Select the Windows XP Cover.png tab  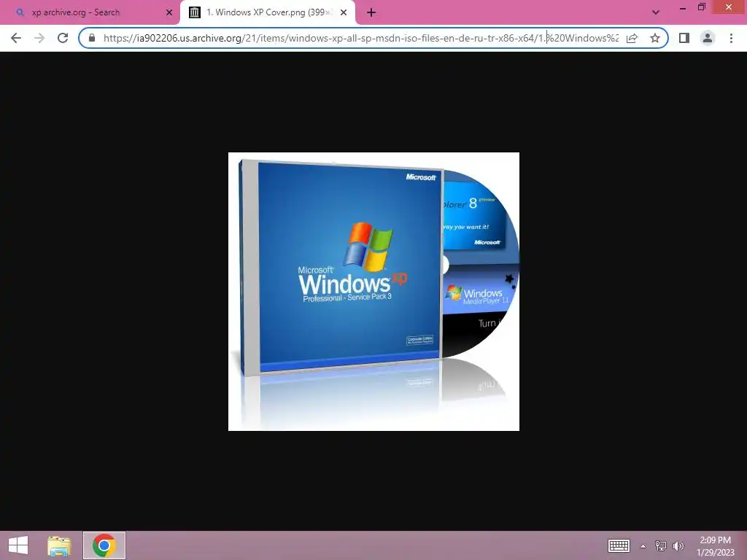(x=268, y=12)
